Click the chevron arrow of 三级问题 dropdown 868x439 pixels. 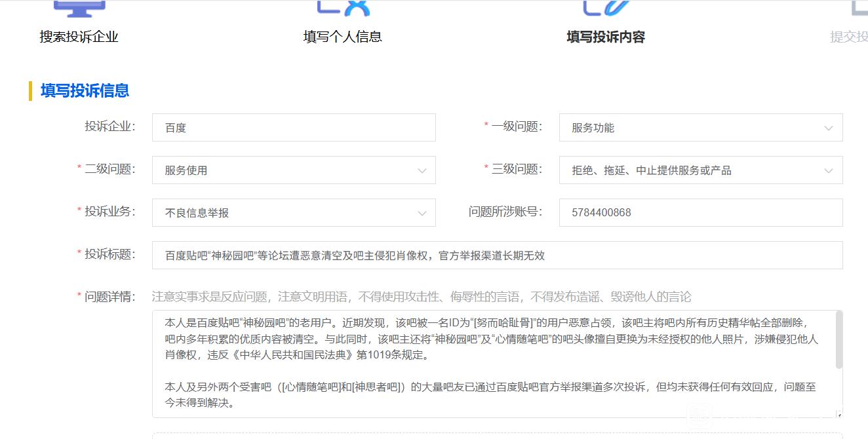(x=829, y=171)
